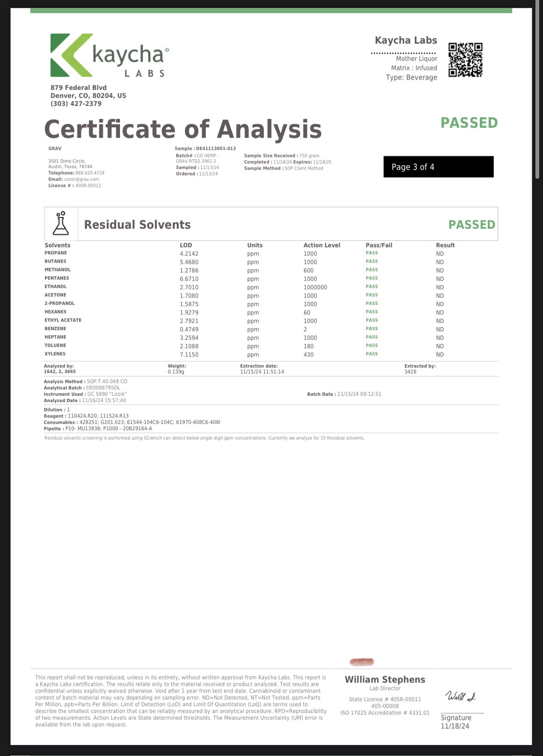
Task: Click the METHANOL solvent row label
Action: coord(58,270)
